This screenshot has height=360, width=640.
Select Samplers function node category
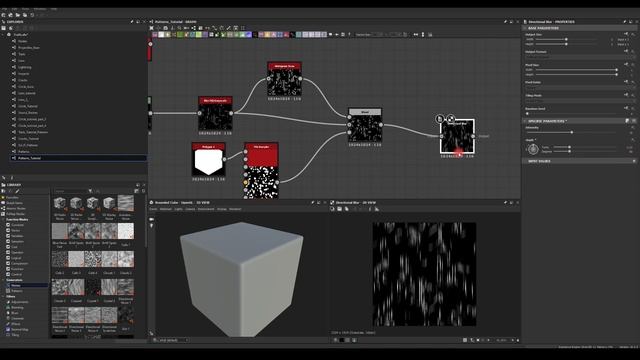[17, 242]
